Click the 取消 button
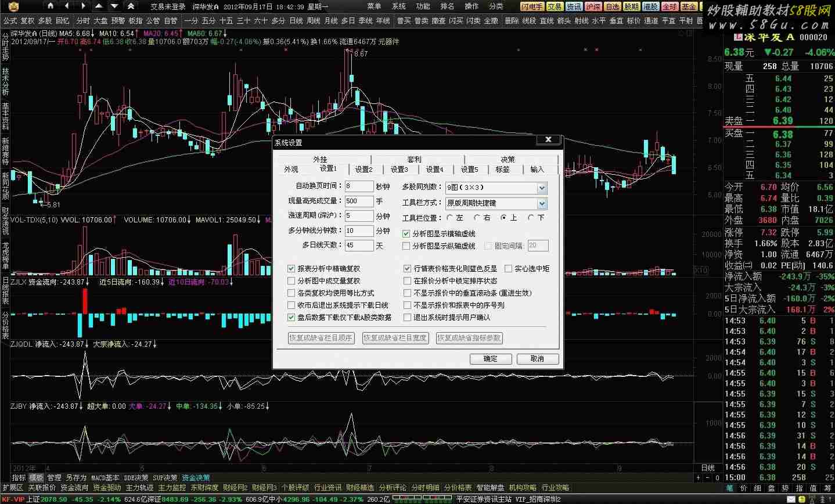The image size is (835, 504). [x=538, y=359]
